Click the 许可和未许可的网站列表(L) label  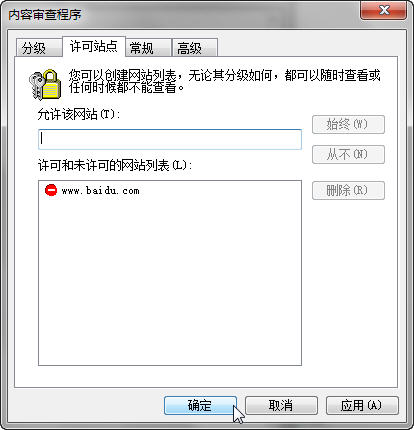tap(115, 165)
